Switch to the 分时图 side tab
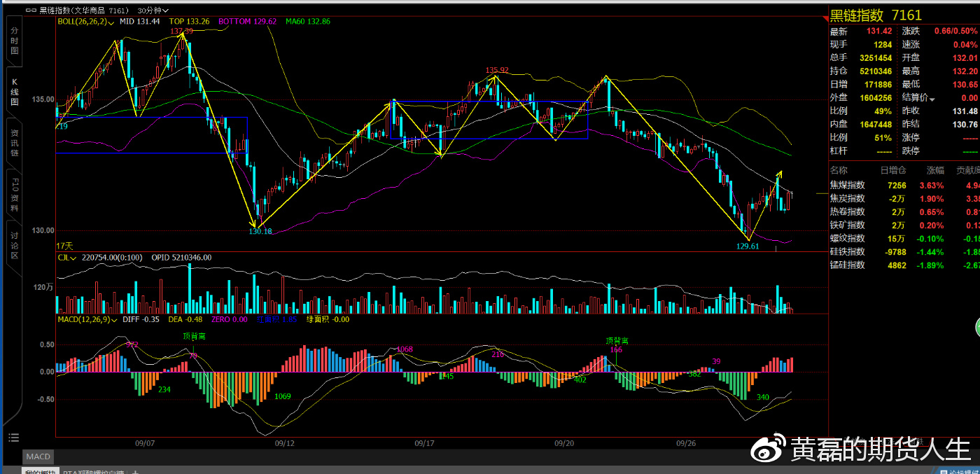The height and width of the screenshot is (474, 980). click(14, 41)
